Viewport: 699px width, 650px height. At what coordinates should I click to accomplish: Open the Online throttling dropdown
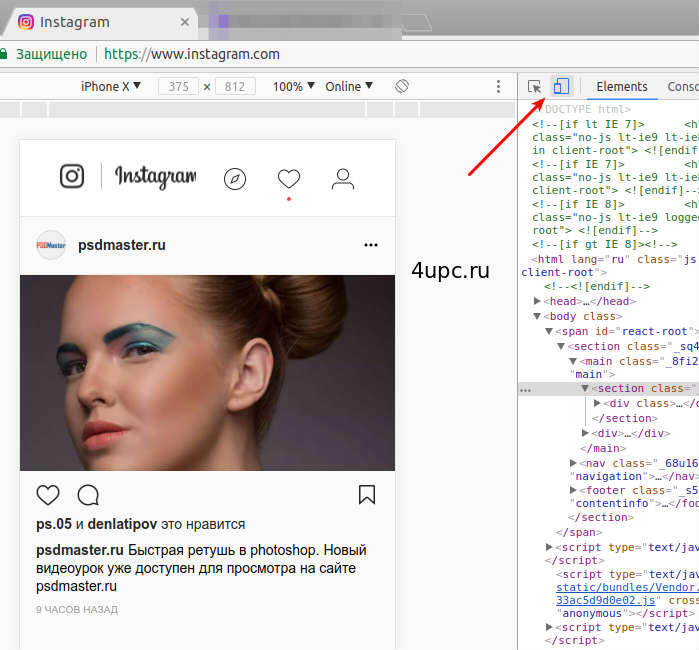pos(349,86)
